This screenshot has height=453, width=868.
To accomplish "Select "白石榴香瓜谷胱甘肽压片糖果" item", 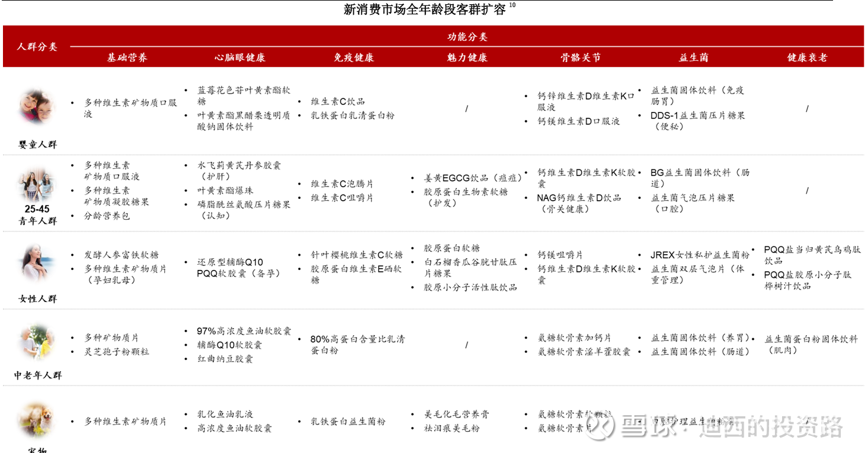I will [470, 268].
